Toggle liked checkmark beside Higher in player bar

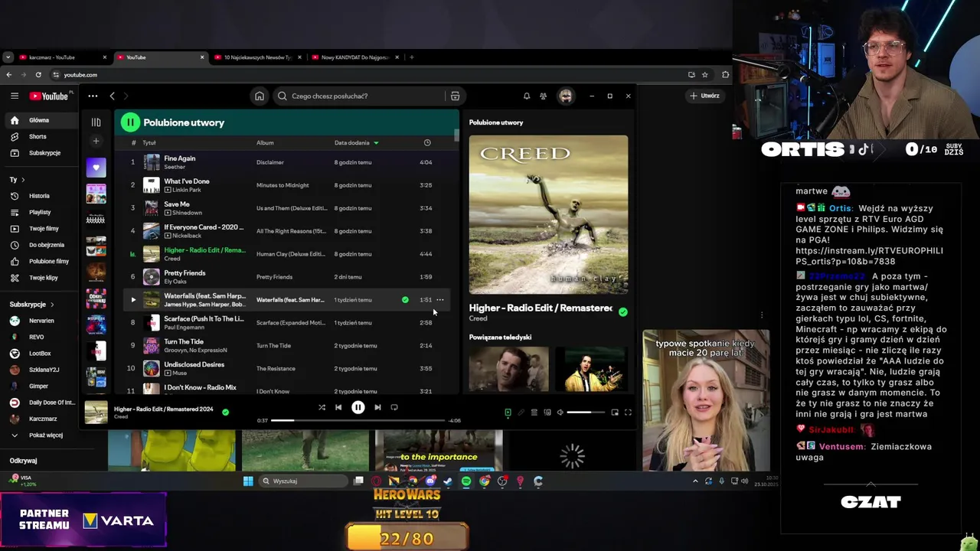pos(225,412)
